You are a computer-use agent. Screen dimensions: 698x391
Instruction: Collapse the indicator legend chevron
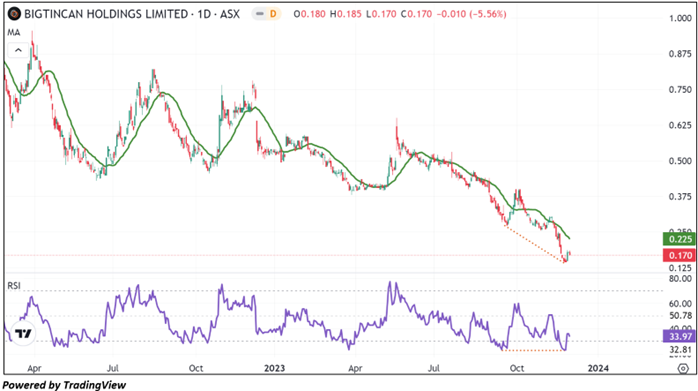tap(18, 50)
